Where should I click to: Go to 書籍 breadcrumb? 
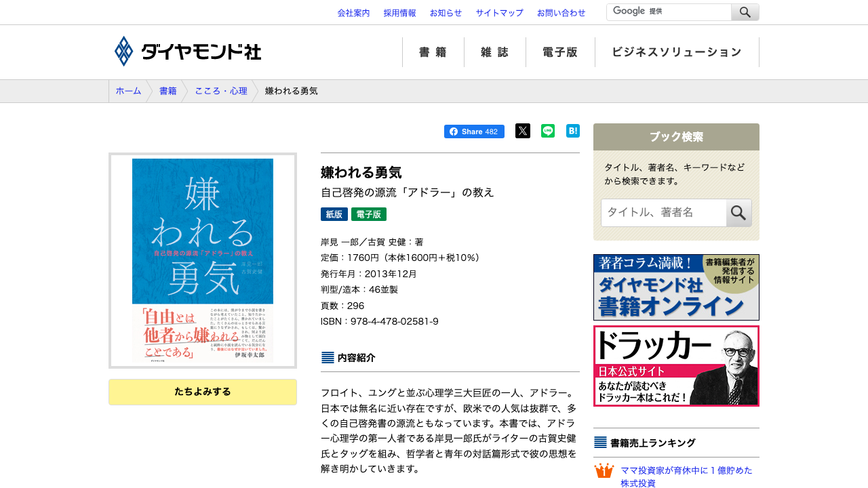(168, 91)
